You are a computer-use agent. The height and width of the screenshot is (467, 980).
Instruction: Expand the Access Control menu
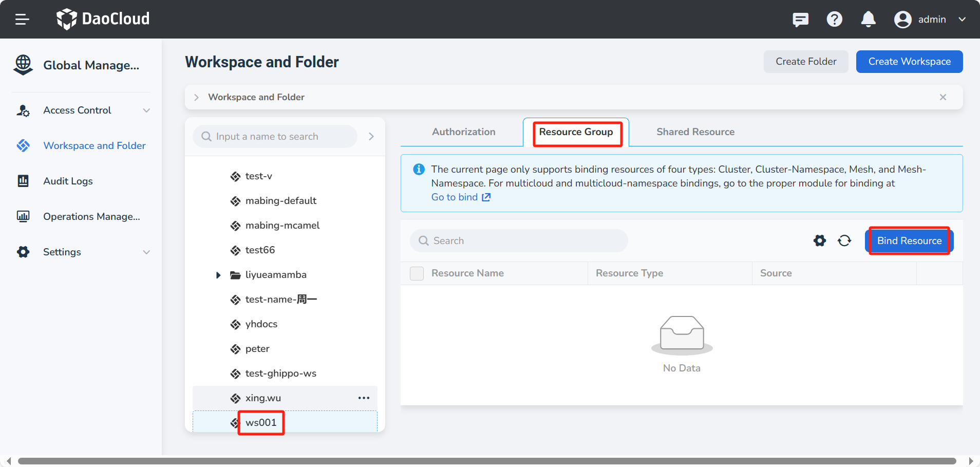pos(146,110)
